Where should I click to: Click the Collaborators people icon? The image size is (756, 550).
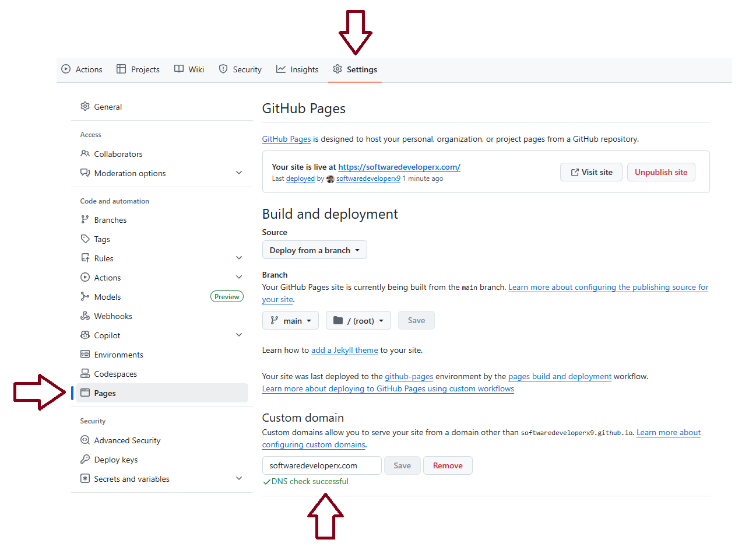click(85, 154)
